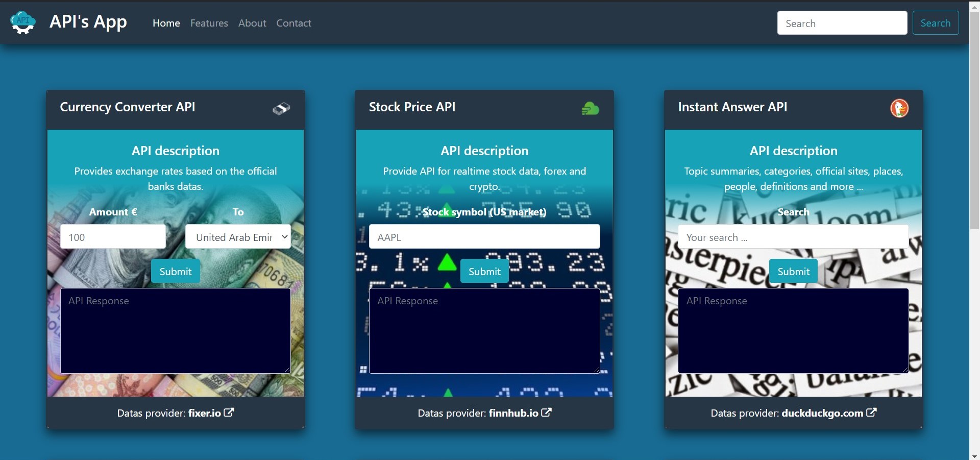This screenshot has height=460, width=980.
Task: Open external link icon beside finnhub.io
Action: (547, 413)
